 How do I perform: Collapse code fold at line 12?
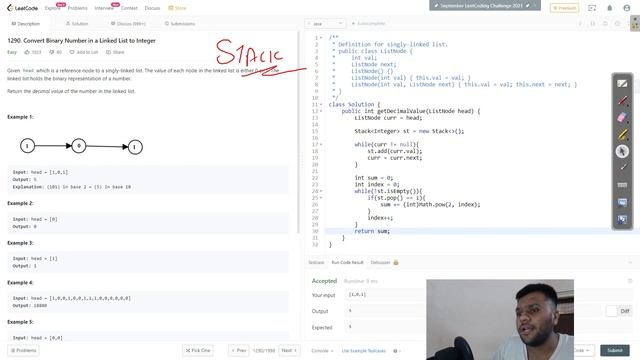321,111
